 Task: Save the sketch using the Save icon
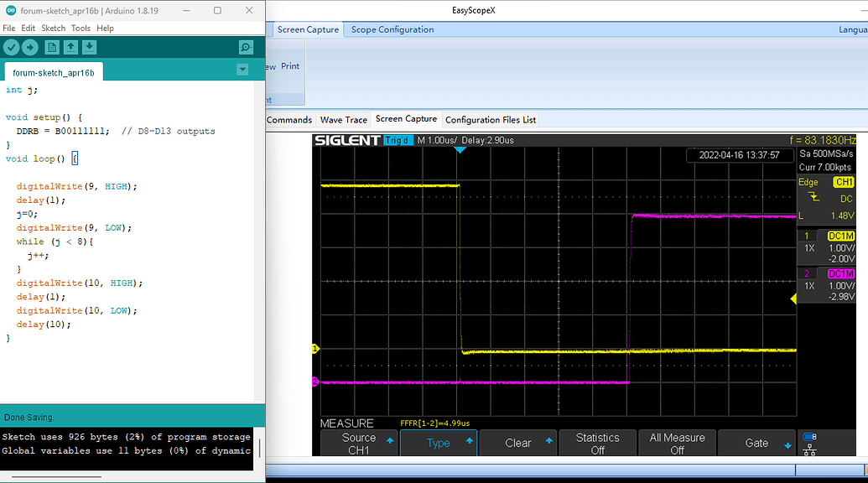[x=89, y=47]
